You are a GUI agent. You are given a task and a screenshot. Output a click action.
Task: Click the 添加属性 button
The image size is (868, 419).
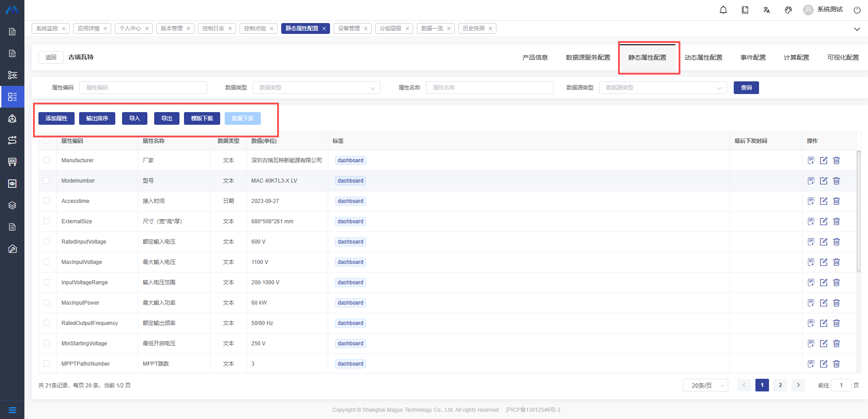[x=57, y=118]
